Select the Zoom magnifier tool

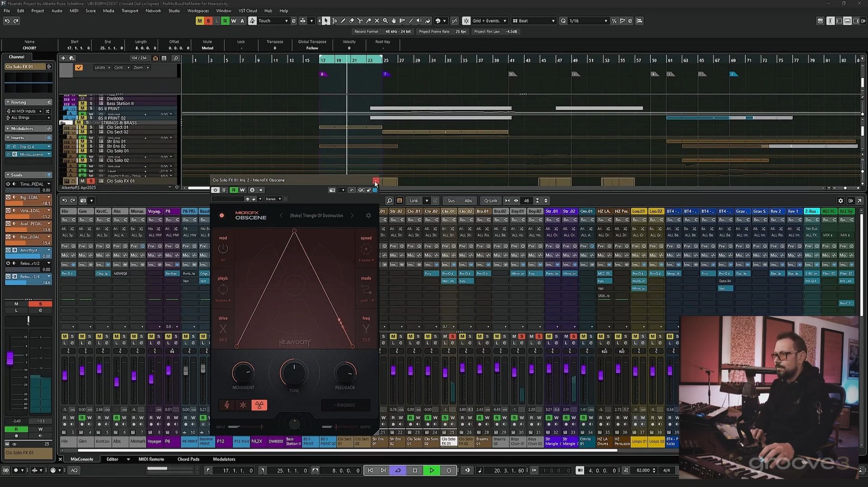pyautogui.click(x=385, y=21)
